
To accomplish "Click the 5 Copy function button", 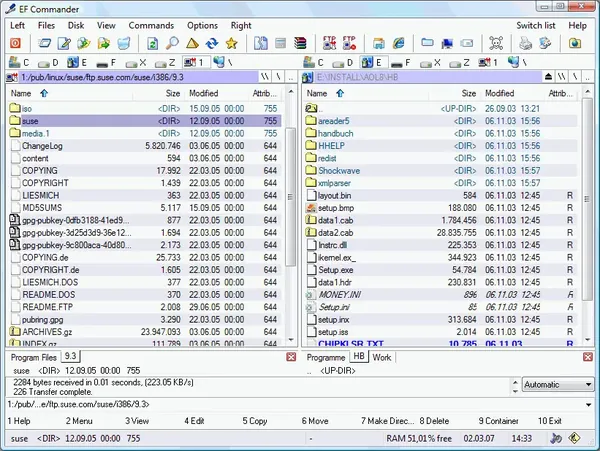I will [255, 421].
